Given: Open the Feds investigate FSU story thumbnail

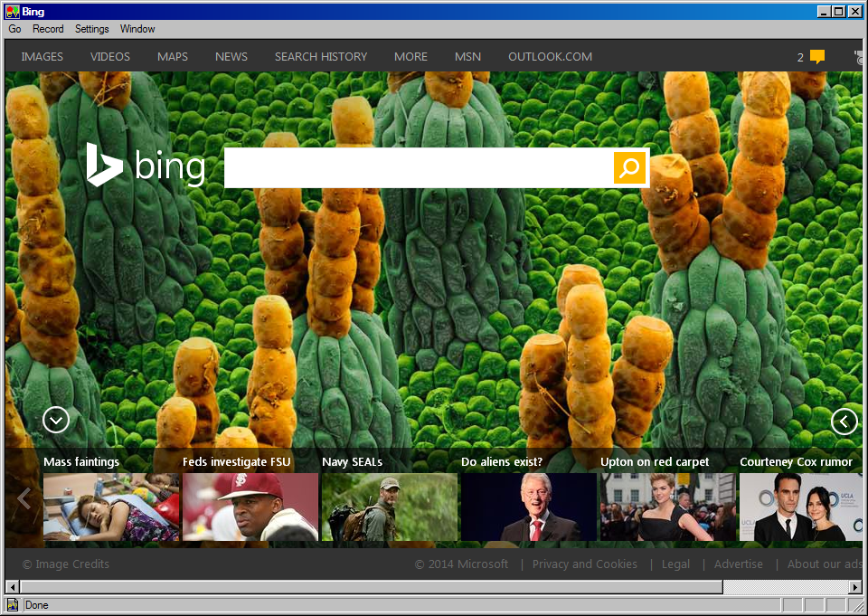Looking at the screenshot, I should (x=250, y=507).
